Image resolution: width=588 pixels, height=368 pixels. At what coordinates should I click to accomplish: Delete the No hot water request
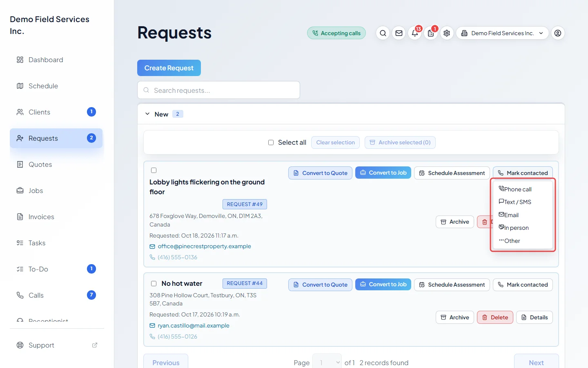pyautogui.click(x=495, y=317)
